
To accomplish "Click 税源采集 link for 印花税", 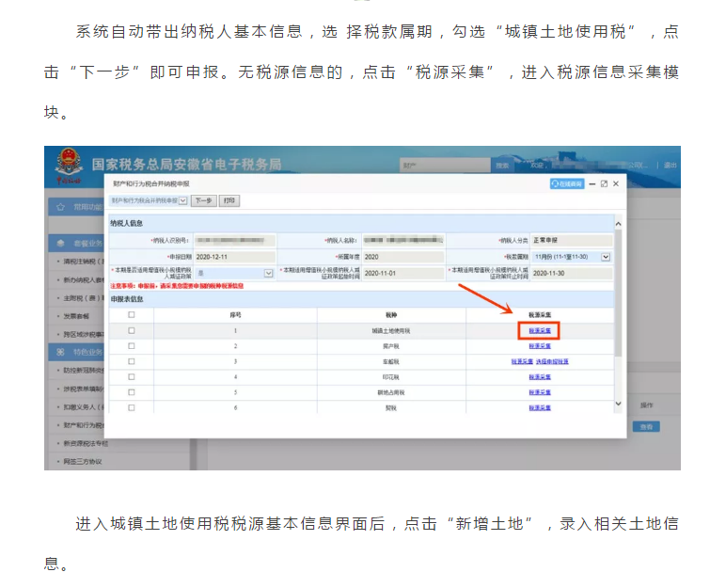I will (540, 377).
